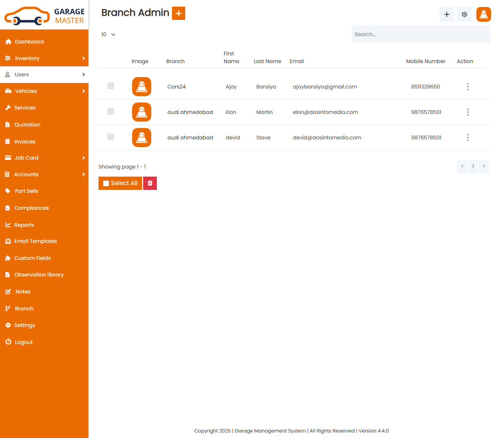This screenshot has height=438, width=504.
Task: Open the Invoices section
Action: click(25, 142)
